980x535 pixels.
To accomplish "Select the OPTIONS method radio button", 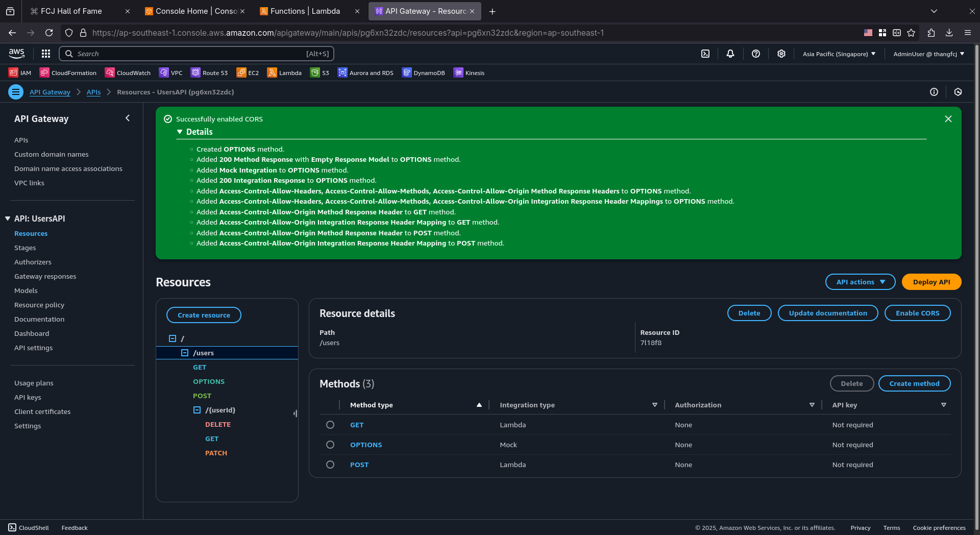I will tap(330, 445).
